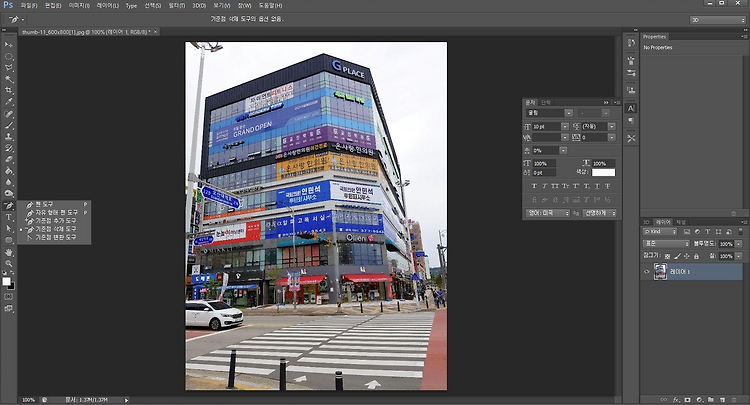Open the language dropdown 영어: 미국
Viewport: 750px width, 405px height.
coord(548,213)
